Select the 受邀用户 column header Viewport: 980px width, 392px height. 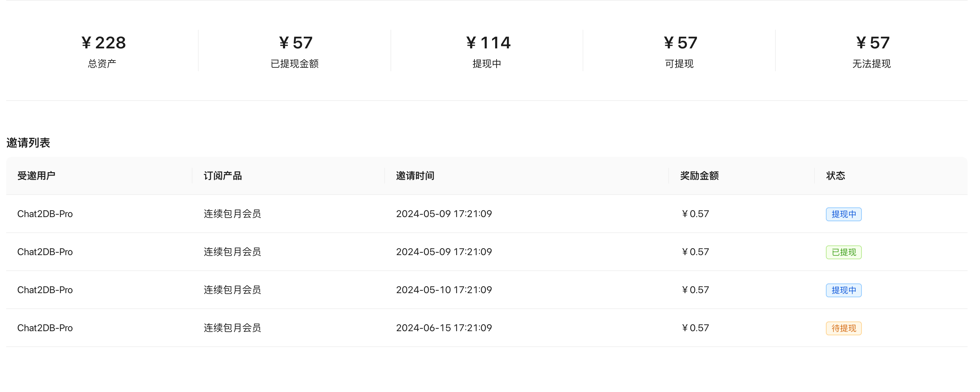(x=37, y=176)
